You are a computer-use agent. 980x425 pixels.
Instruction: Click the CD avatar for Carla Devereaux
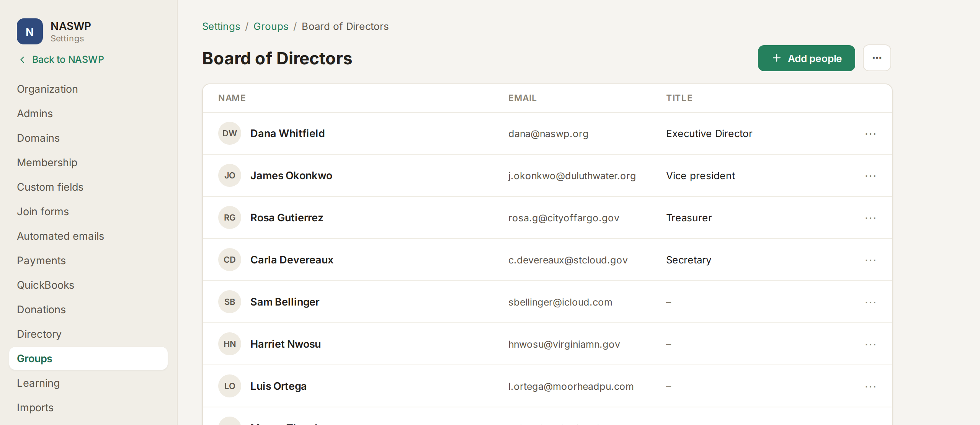tap(230, 260)
